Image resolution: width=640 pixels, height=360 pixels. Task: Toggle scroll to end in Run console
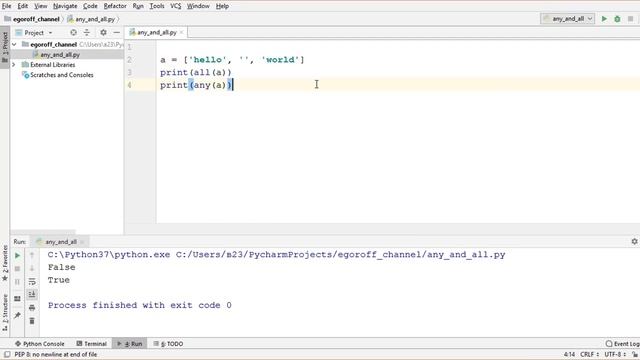(x=32, y=294)
